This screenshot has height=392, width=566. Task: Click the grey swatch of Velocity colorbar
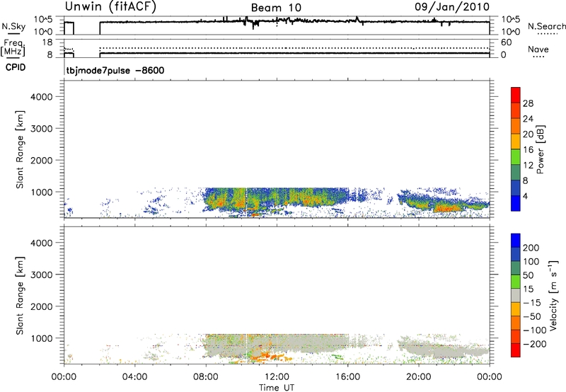[516, 295]
